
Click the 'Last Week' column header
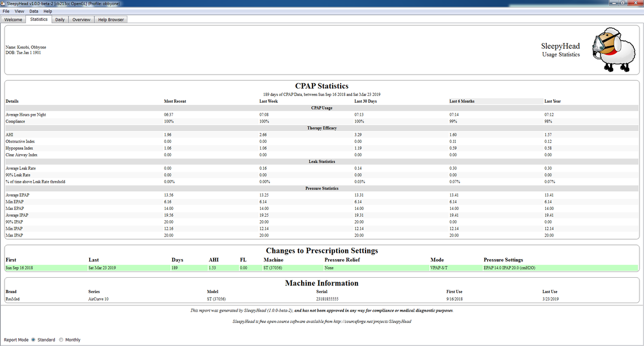pos(268,102)
